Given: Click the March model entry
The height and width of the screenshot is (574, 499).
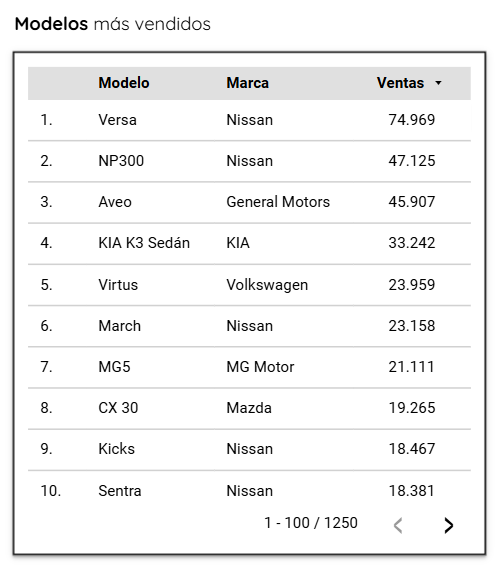Looking at the screenshot, I should click(119, 326).
